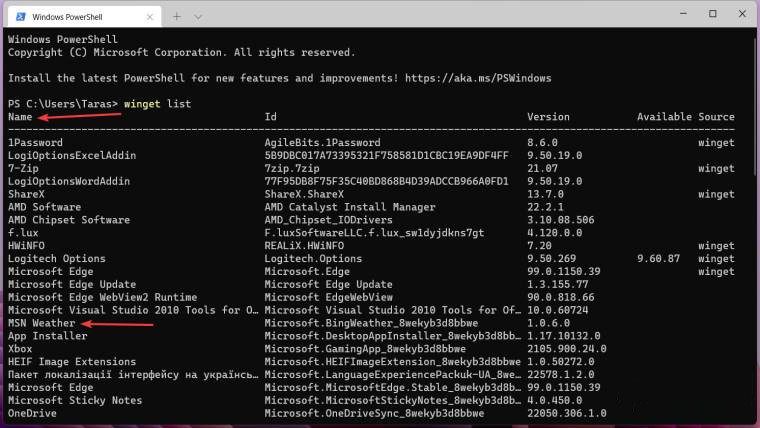The height and width of the screenshot is (428, 760).
Task: Click the Available column header
Action: pos(663,117)
